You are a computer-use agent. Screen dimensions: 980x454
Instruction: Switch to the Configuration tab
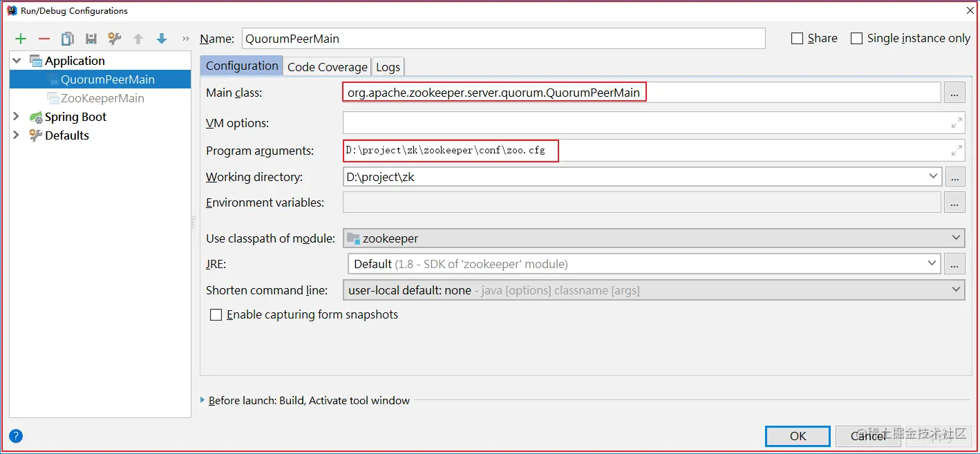pos(242,66)
